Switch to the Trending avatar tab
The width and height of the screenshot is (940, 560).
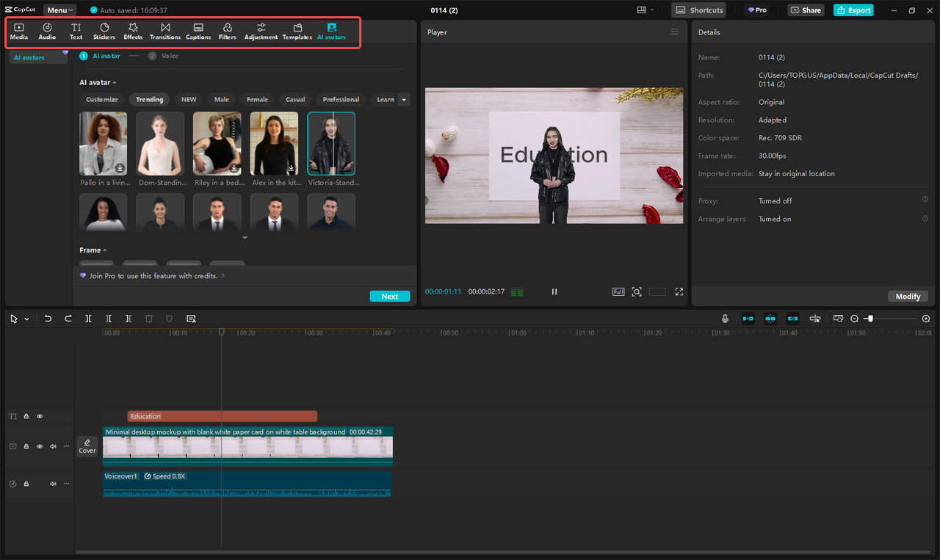[149, 99]
